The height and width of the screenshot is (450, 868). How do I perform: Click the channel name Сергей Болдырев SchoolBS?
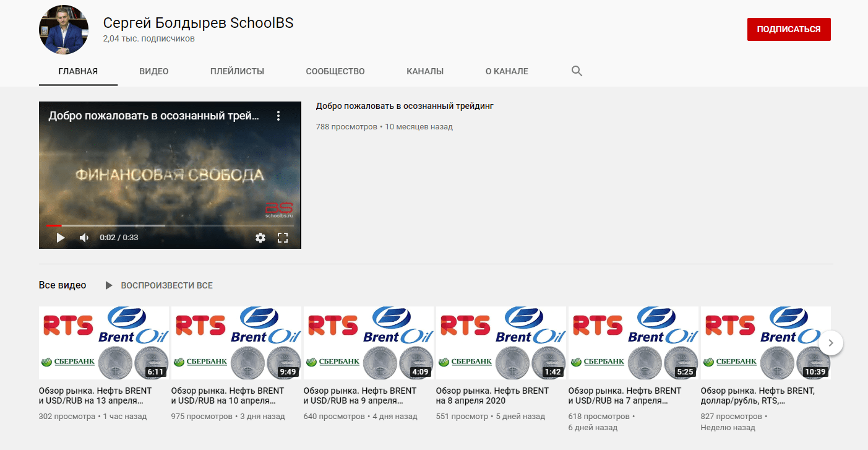point(198,23)
